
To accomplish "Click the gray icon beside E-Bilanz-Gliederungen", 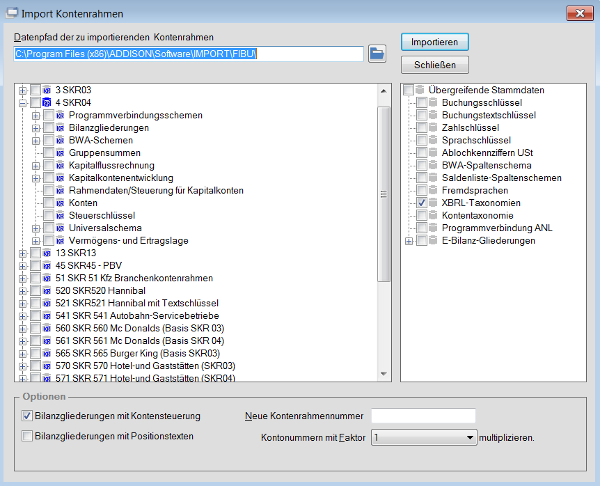I will point(433,241).
